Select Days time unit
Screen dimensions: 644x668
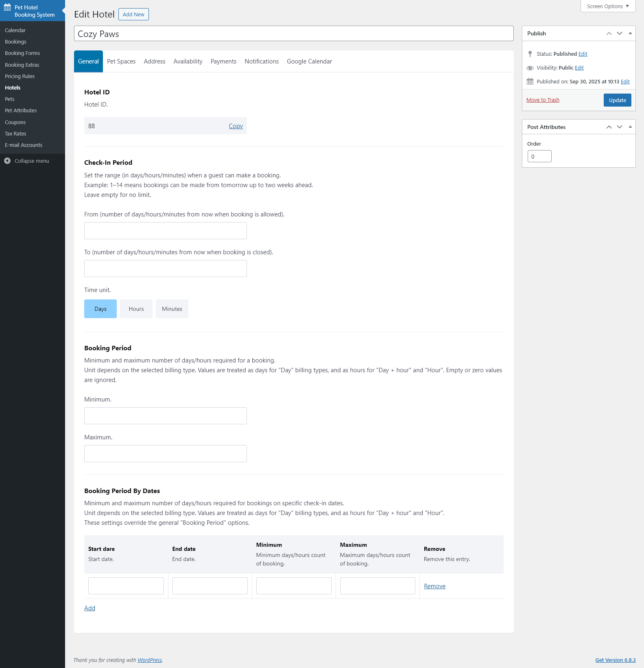coord(100,309)
